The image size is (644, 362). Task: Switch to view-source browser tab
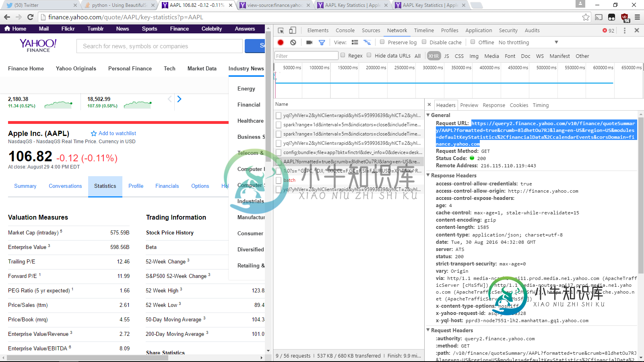pos(275,5)
